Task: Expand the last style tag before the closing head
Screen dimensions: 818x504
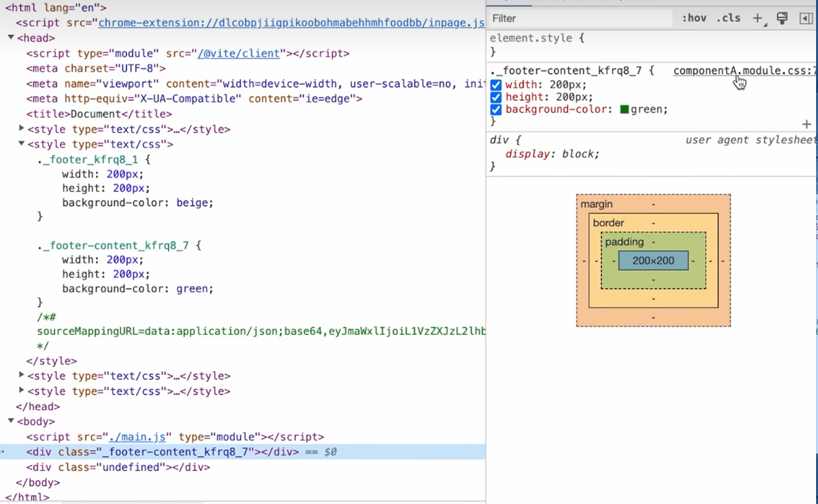Action: (21, 391)
